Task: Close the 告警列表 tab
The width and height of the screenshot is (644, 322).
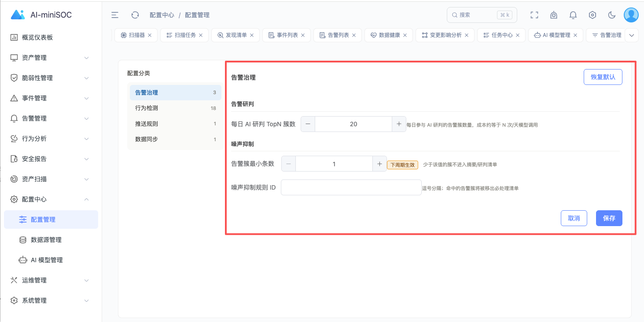Action: pos(354,35)
